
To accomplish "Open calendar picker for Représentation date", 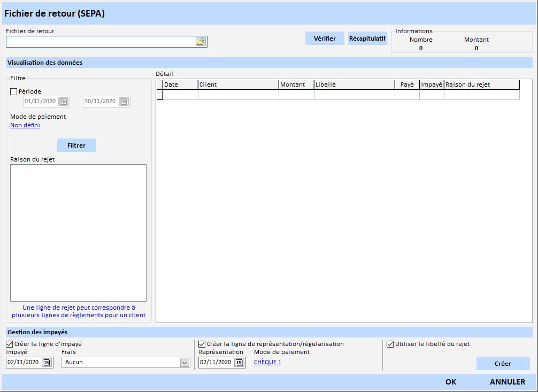I will (x=239, y=363).
